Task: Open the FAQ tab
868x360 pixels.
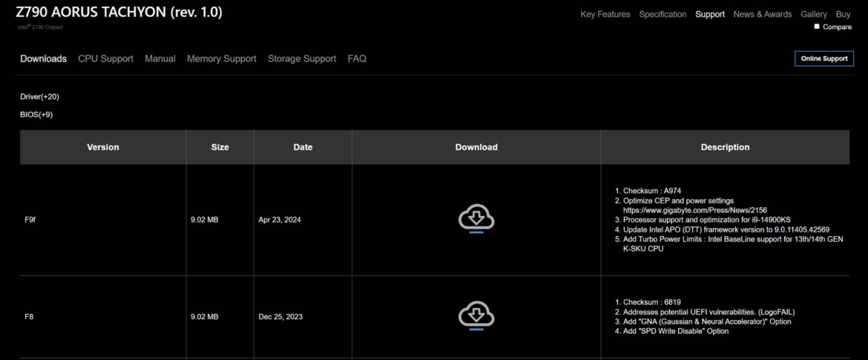Action: point(357,59)
